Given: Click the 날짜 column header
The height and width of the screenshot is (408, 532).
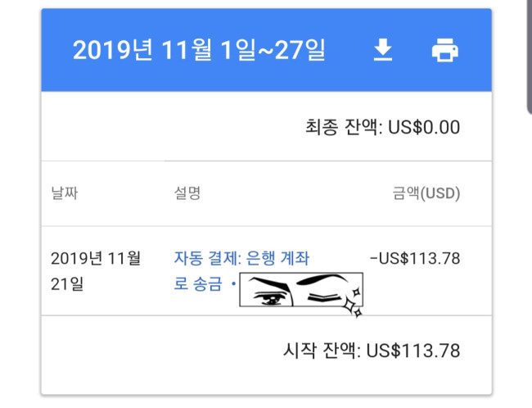Looking at the screenshot, I should point(69,193).
